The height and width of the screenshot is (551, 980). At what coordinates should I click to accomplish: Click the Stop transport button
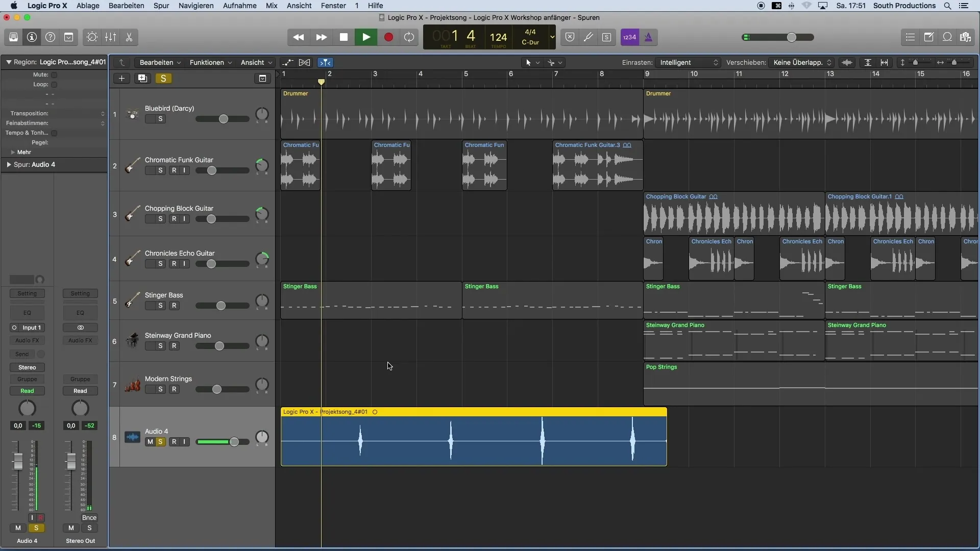point(344,37)
